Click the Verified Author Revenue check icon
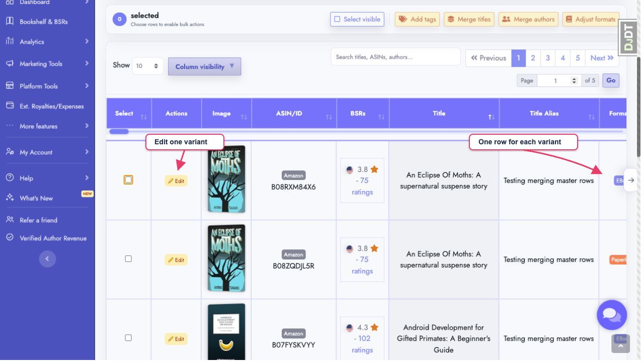644x362 pixels. coord(10,237)
